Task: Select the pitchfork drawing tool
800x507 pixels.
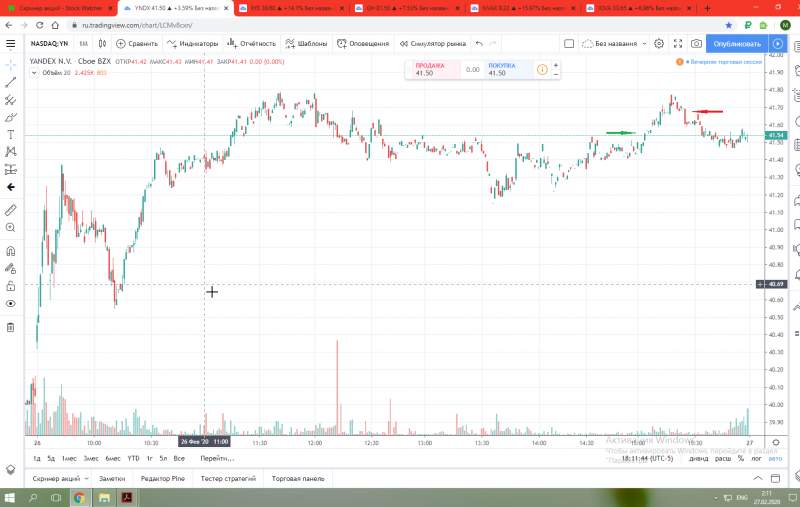Action: tap(10, 99)
